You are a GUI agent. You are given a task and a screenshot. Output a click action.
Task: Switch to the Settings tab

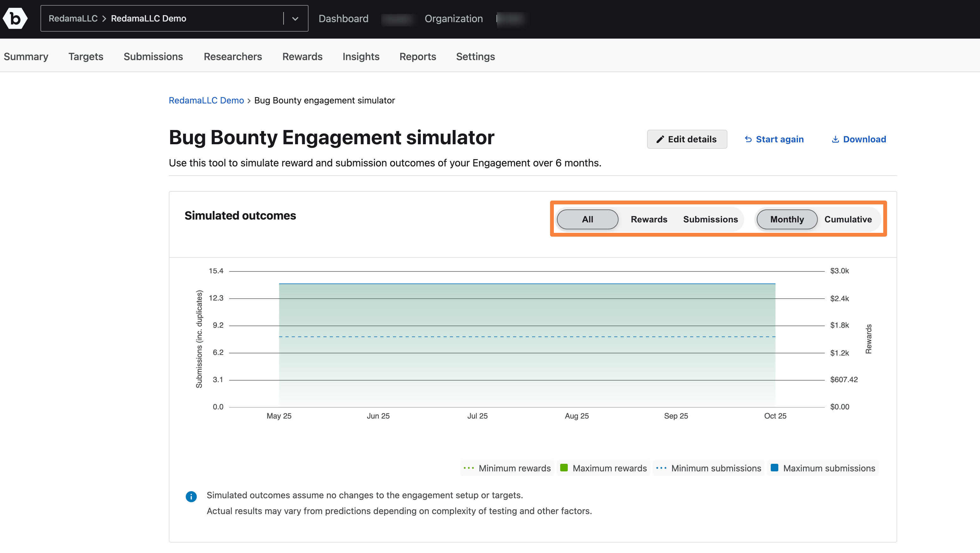coord(475,56)
